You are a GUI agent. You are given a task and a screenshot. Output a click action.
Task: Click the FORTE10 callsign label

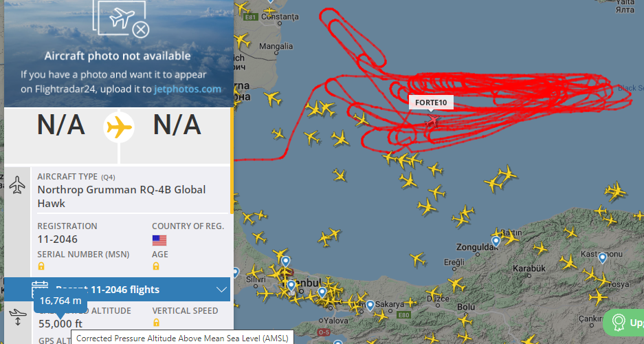pyautogui.click(x=431, y=103)
